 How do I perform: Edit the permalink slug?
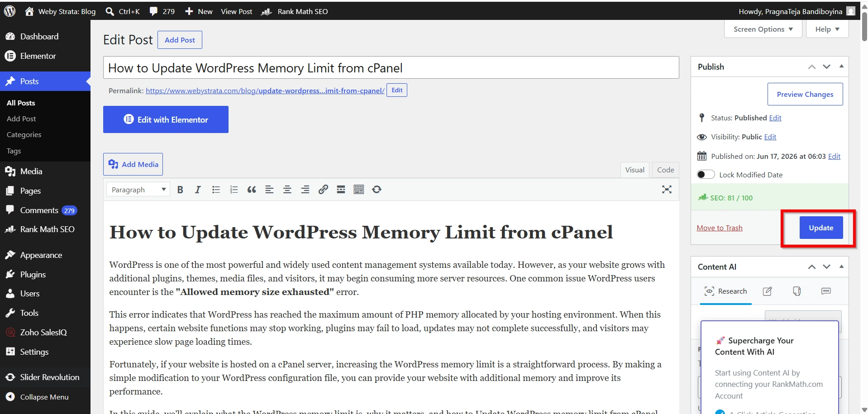click(x=397, y=90)
